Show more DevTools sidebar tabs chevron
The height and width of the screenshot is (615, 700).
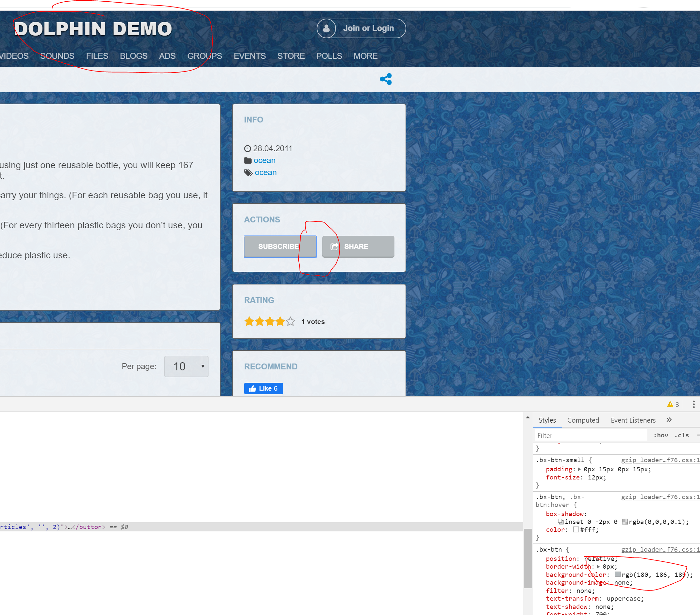669,420
